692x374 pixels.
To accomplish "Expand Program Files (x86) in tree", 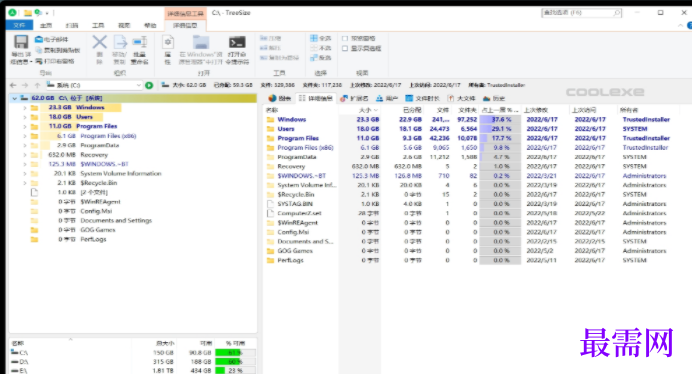I will coord(25,136).
